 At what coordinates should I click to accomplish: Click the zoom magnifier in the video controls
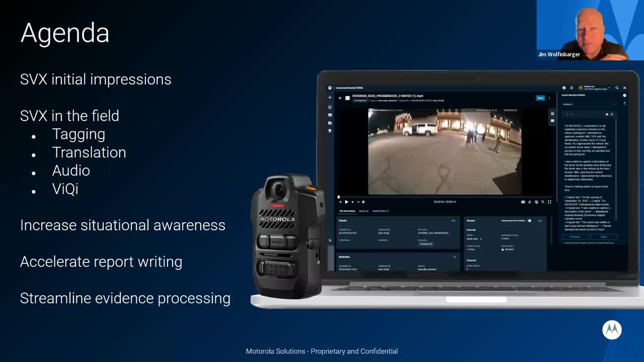(543, 202)
